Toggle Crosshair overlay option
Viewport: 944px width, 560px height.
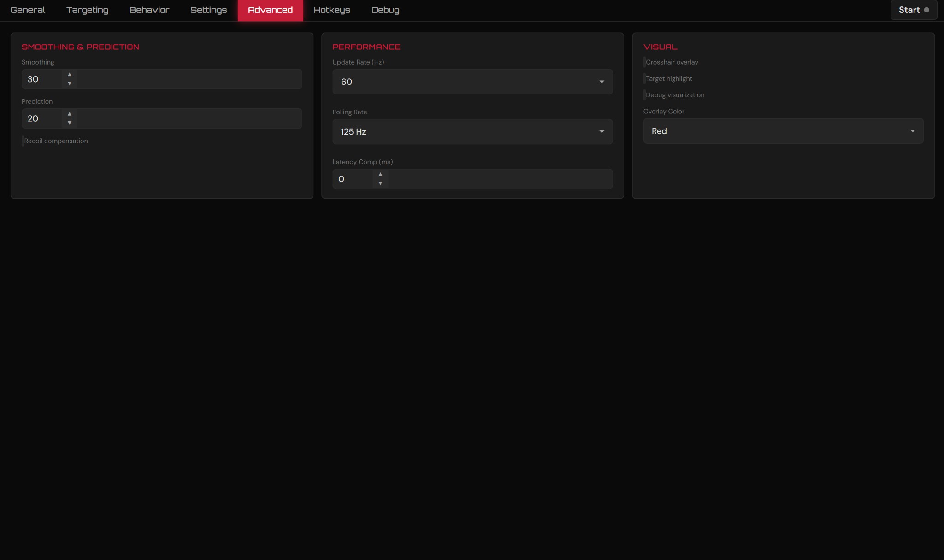click(x=644, y=62)
